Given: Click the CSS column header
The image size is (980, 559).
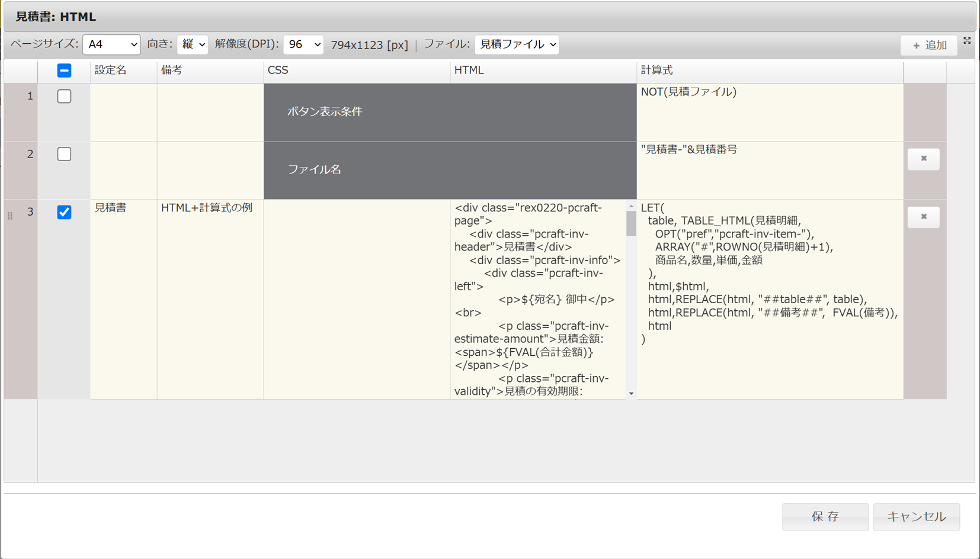Looking at the screenshot, I should click(357, 70).
